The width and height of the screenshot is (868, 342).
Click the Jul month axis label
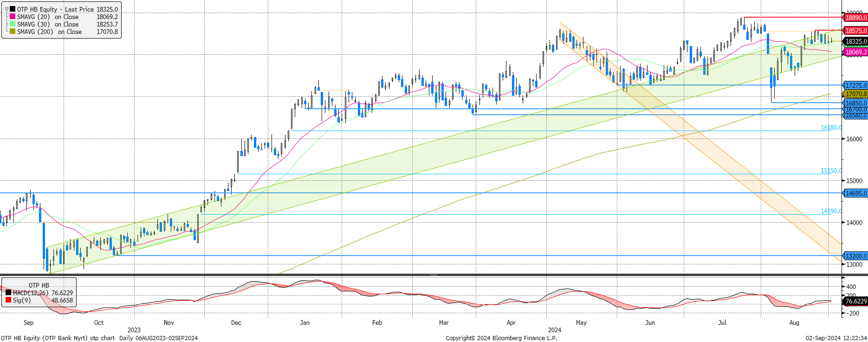click(x=722, y=322)
